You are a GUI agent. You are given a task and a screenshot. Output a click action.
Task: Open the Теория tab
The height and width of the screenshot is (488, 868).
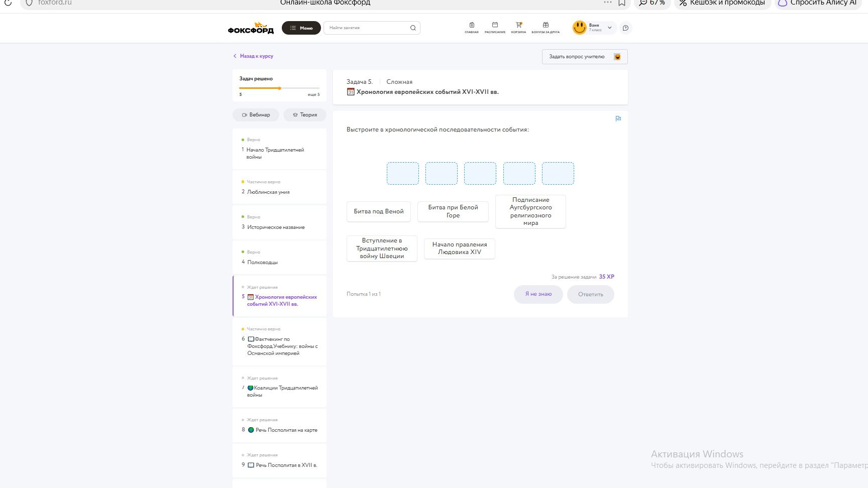[x=305, y=115]
